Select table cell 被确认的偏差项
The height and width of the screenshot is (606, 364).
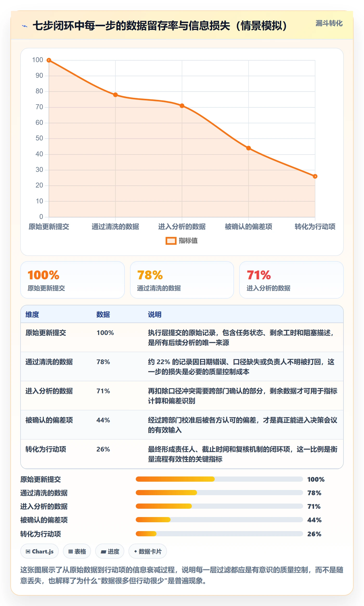pyautogui.click(x=49, y=420)
